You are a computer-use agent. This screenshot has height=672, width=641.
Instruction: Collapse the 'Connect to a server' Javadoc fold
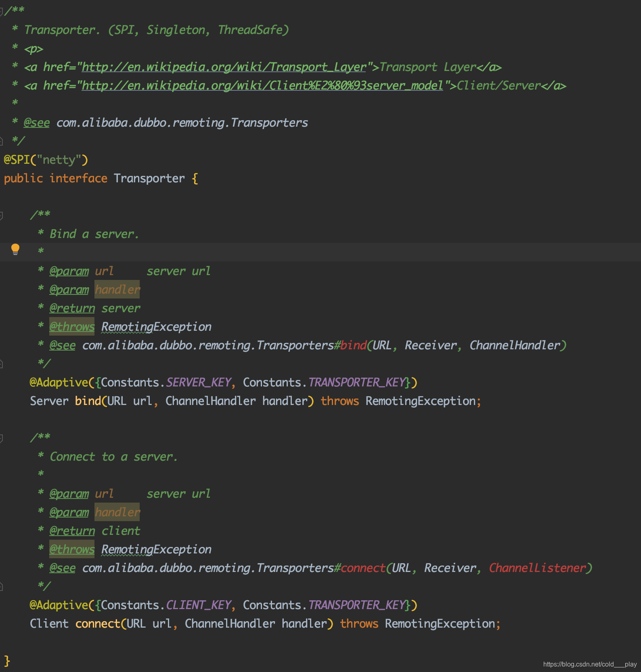[1, 438]
